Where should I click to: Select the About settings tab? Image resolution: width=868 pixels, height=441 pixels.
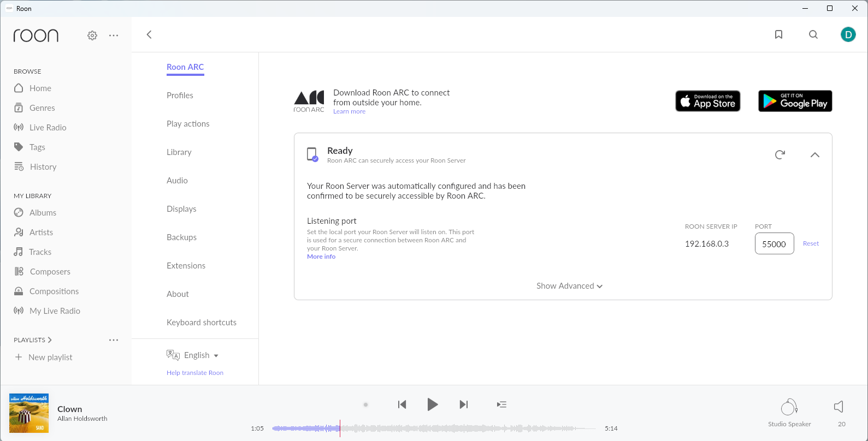click(178, 294)
